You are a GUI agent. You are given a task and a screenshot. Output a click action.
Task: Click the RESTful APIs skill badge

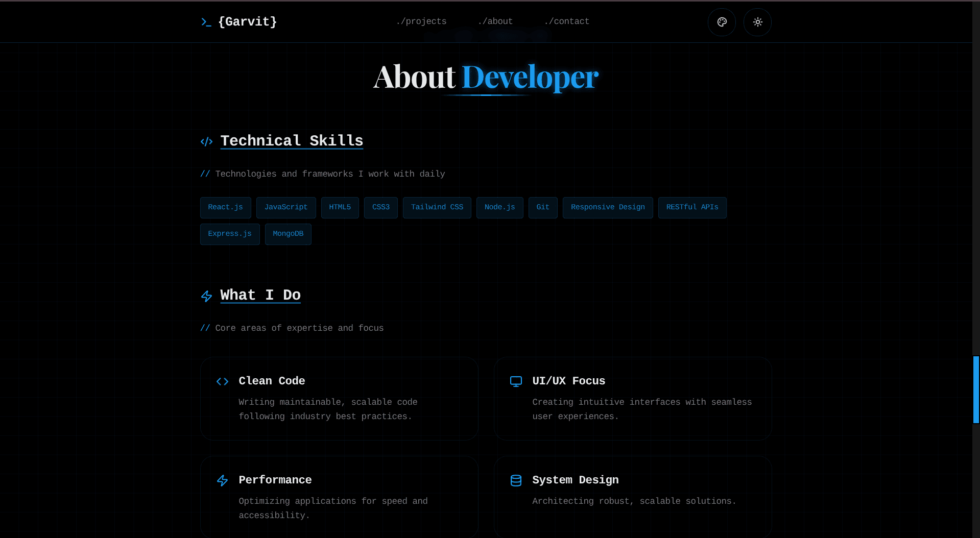pos(692,207)
